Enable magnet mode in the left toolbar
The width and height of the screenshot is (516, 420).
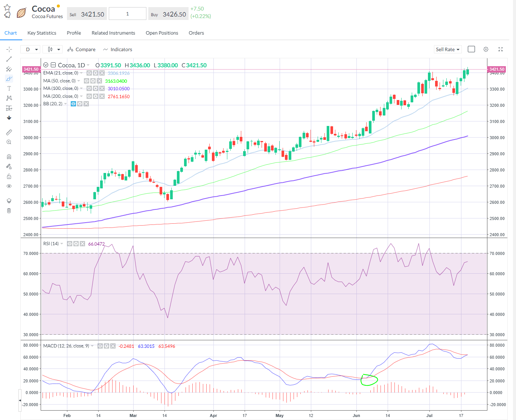(x=9, y=157)
